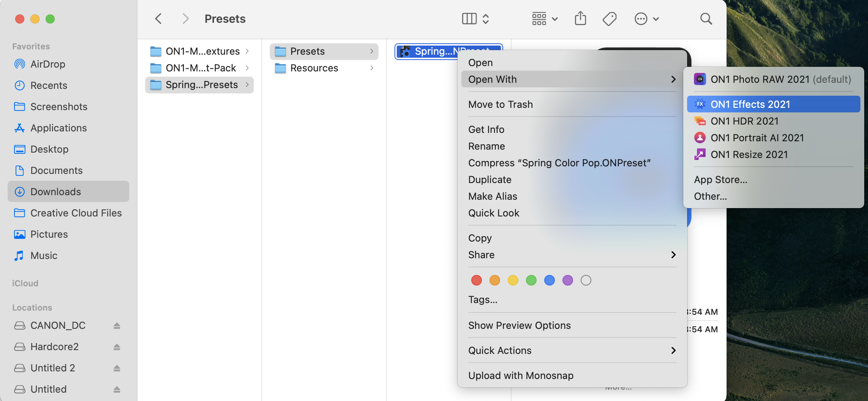Open the column view switcher
The height and width of the screenshot is (401, 868).
[475, 19]
